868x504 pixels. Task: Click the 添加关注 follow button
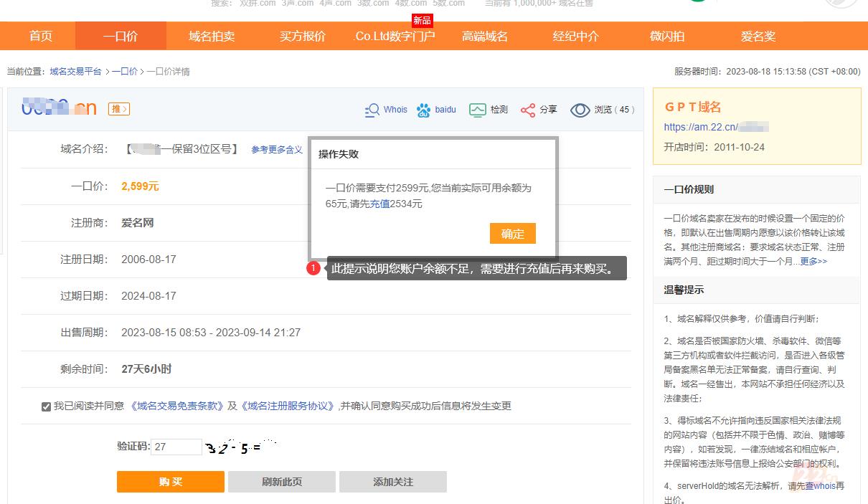click(x=393, y=482)
